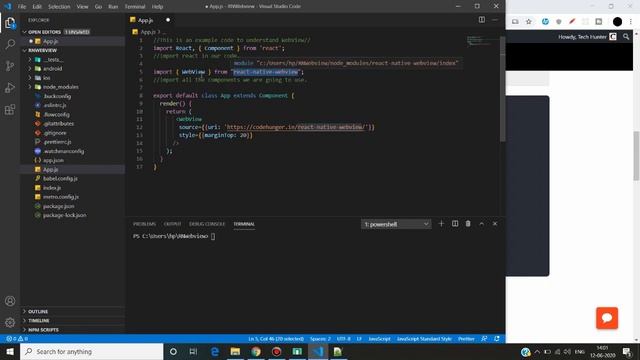Collapse the RNWEBVIEW folder section
The image size is (640, 360).
coord(24,50)
